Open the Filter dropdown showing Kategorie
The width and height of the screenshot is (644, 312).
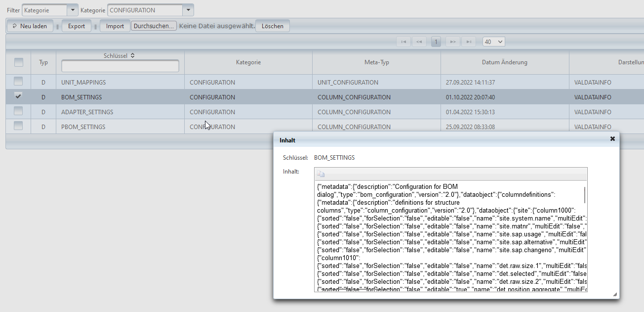tap(50, 10)
